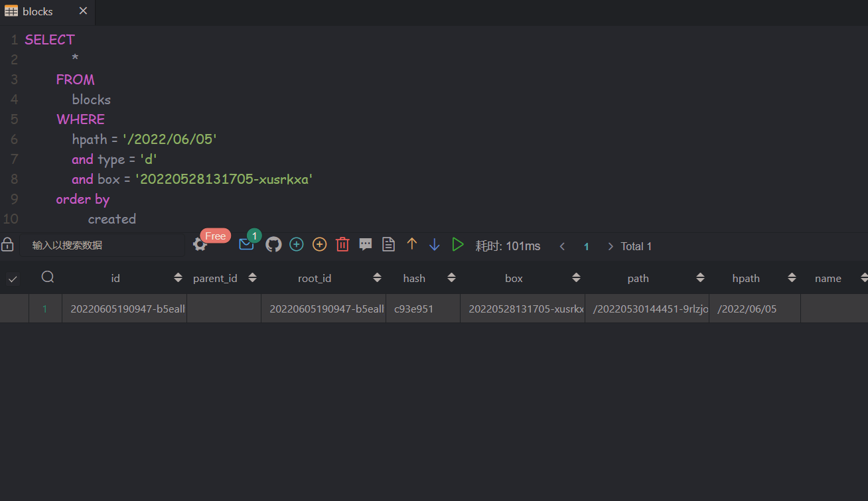
Task: Sort by the hpath column arrows
Action: [792, 278]
